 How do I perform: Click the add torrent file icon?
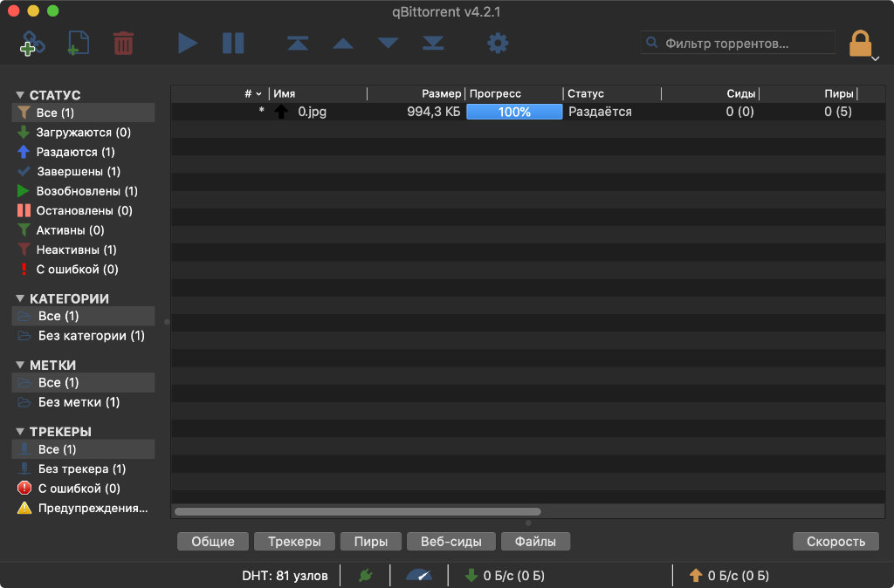tap(79, 43)
